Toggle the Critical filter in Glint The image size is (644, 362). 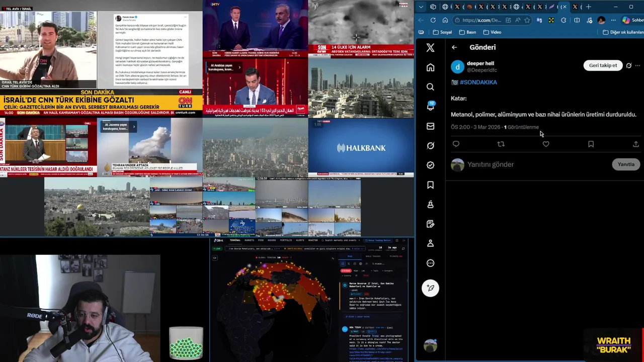(x=346, y=270)
